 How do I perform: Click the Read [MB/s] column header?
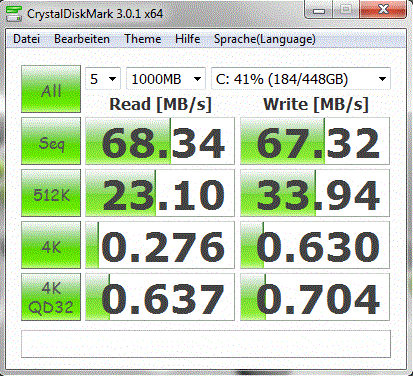point(160,105)
